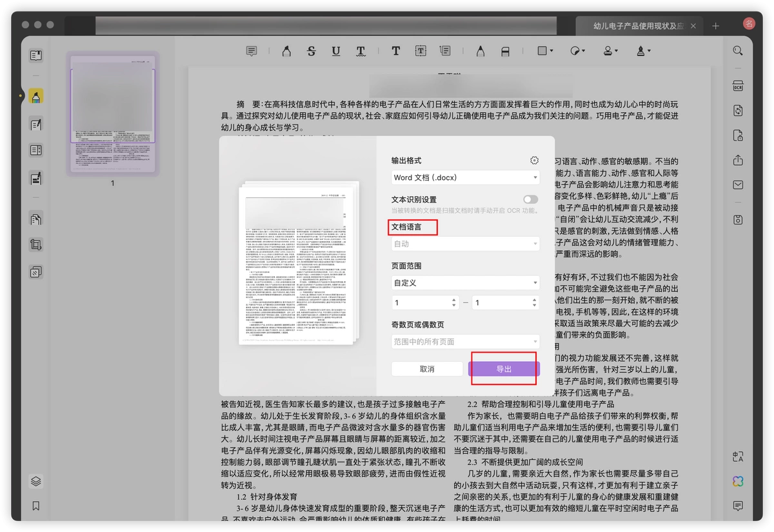The height and width of the screenshot is (532, 774).
Task: Add a sticky note comment
Action: (x=252, y=51)
